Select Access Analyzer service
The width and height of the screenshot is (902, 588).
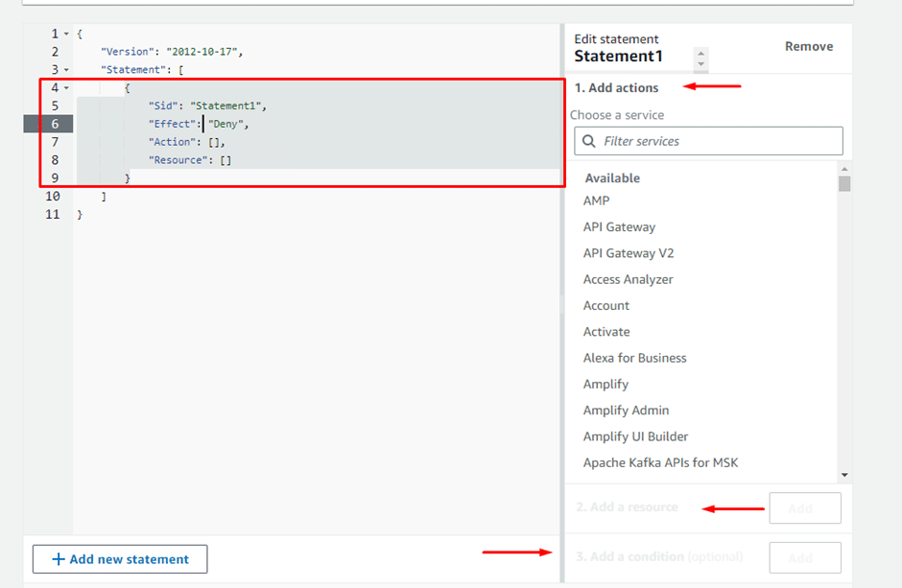point(628,279)
